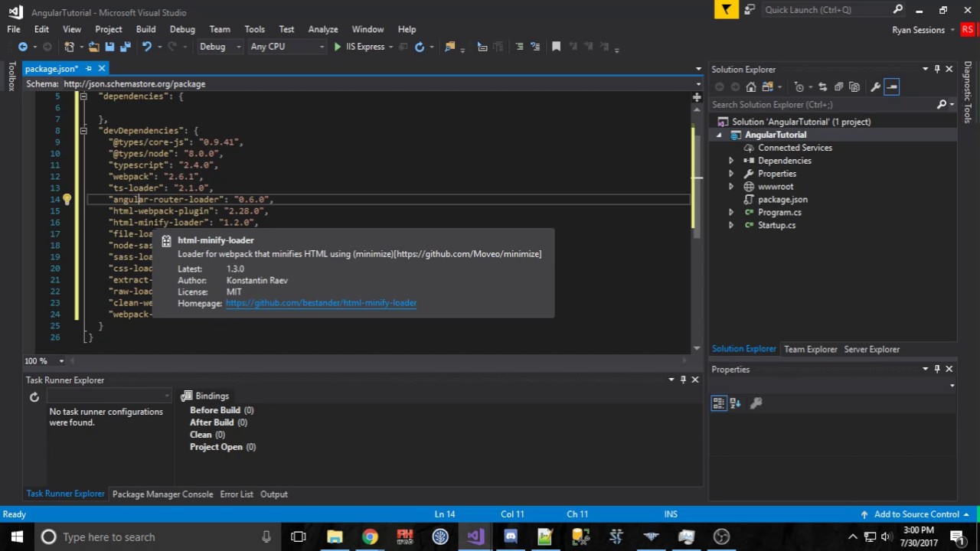
Task: Click the Properties wrench icon in Solution Explorer toolbar
Action: (875, 86)
